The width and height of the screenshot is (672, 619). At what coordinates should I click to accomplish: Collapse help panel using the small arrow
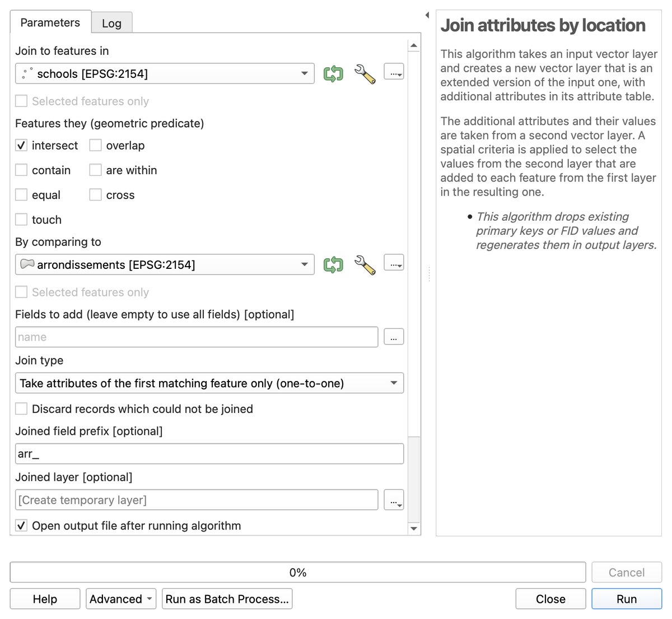(x=427, y=15)
